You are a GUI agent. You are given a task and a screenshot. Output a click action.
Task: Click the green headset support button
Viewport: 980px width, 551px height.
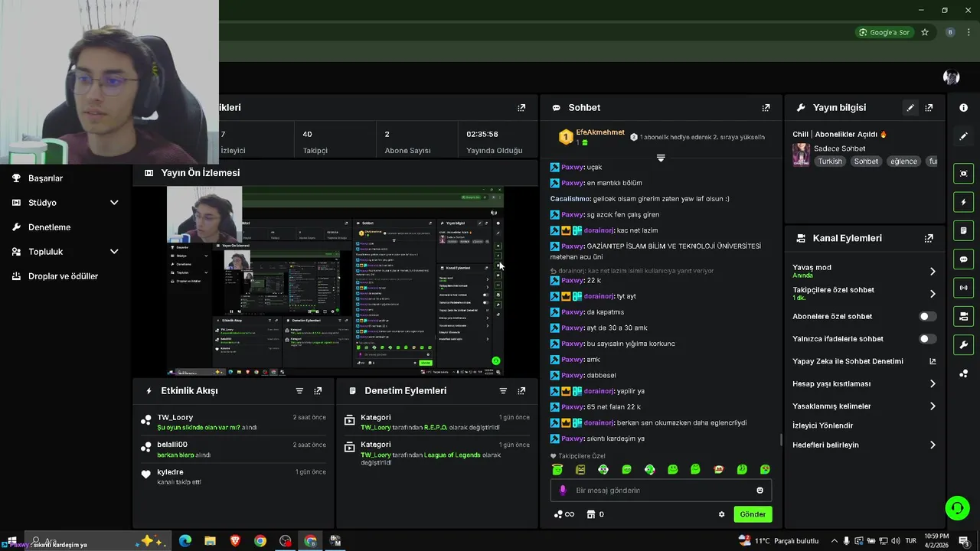[957, 507]
